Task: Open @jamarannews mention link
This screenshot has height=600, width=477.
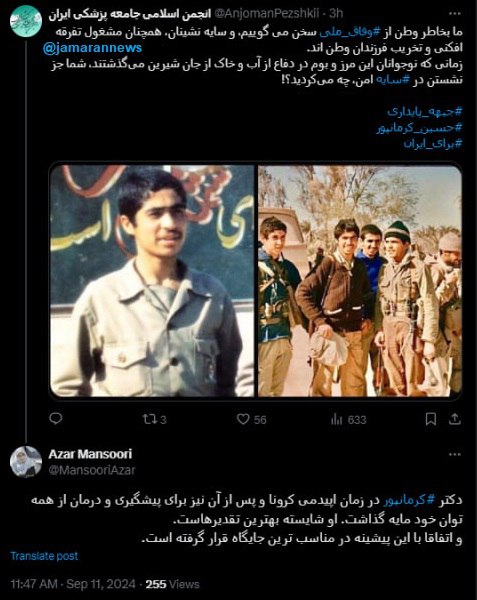Action: 92,48
